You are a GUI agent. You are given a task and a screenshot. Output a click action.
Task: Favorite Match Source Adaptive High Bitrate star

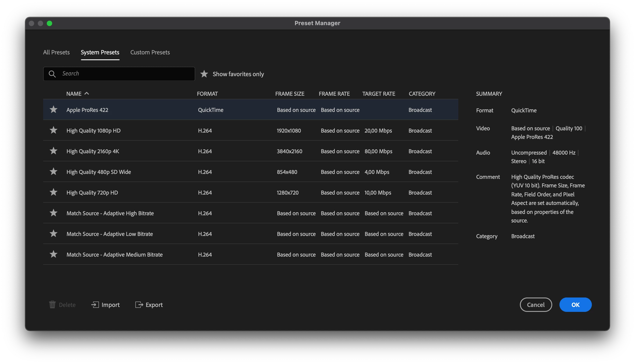pos(53,213)
